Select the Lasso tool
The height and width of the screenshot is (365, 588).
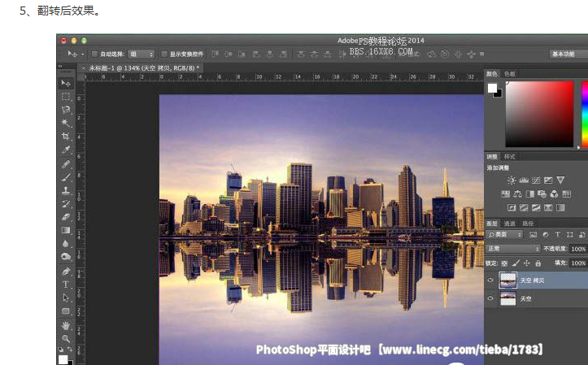[x=66, y=110]
